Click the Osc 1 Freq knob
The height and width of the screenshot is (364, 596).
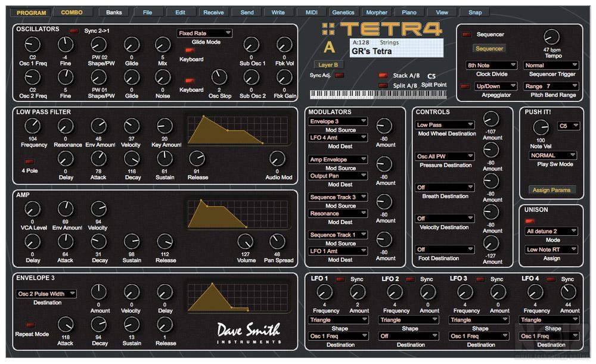coord(32,45)
